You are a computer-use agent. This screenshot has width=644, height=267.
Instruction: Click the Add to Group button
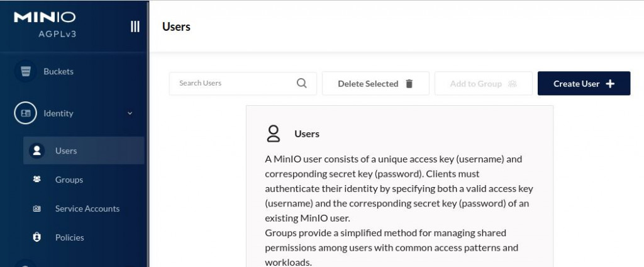(483, 84)
